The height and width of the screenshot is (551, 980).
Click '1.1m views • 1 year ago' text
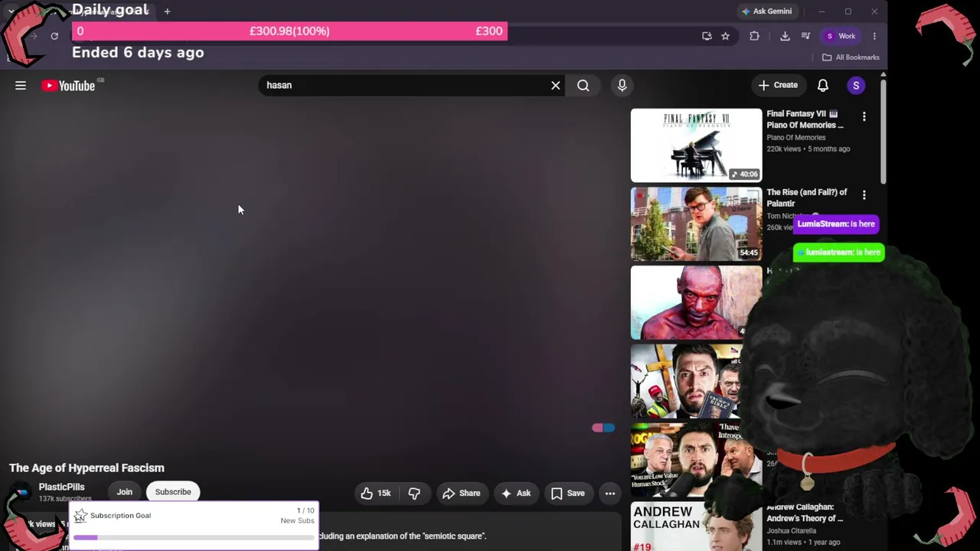click(x=803, y=543)
